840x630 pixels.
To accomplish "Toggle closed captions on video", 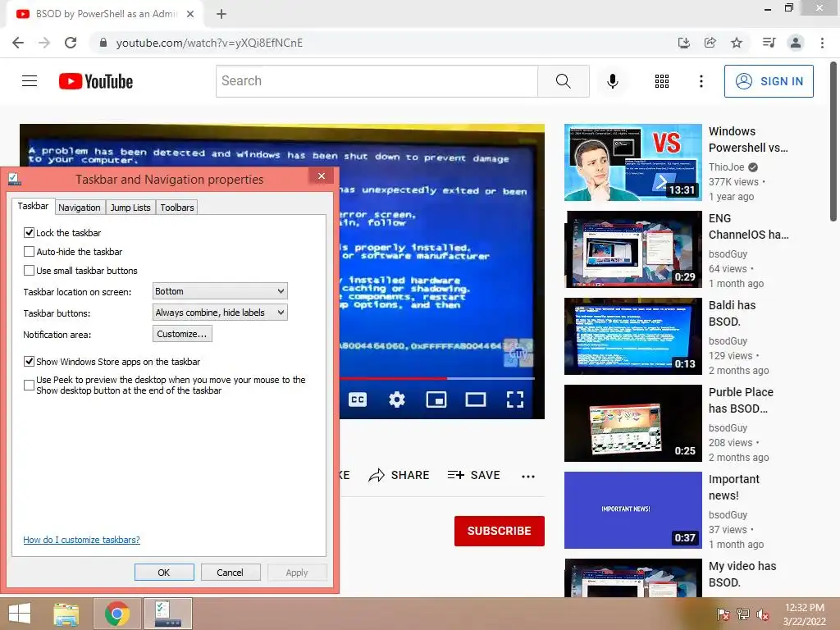I will coord(358,399).
